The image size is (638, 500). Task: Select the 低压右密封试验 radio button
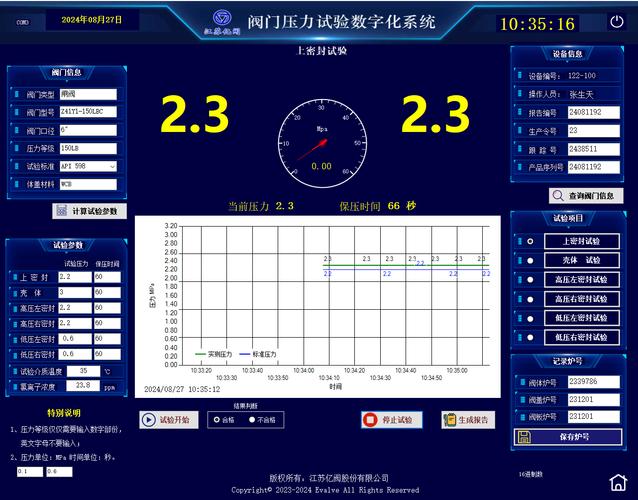(530, 337)
